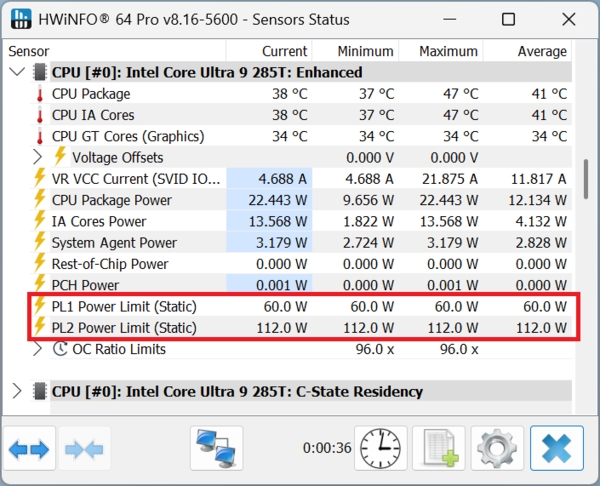The width and height of the screenshot is (600, 486).
Task: Click the OC Ratio Limits clock icon
Action: (x=60, y=349)
